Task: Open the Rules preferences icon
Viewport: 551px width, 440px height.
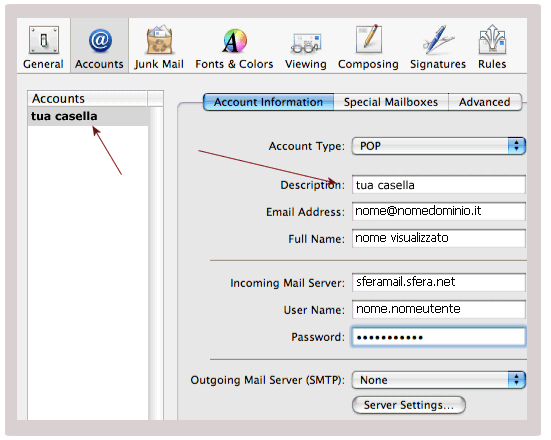Action: point(492,39)
